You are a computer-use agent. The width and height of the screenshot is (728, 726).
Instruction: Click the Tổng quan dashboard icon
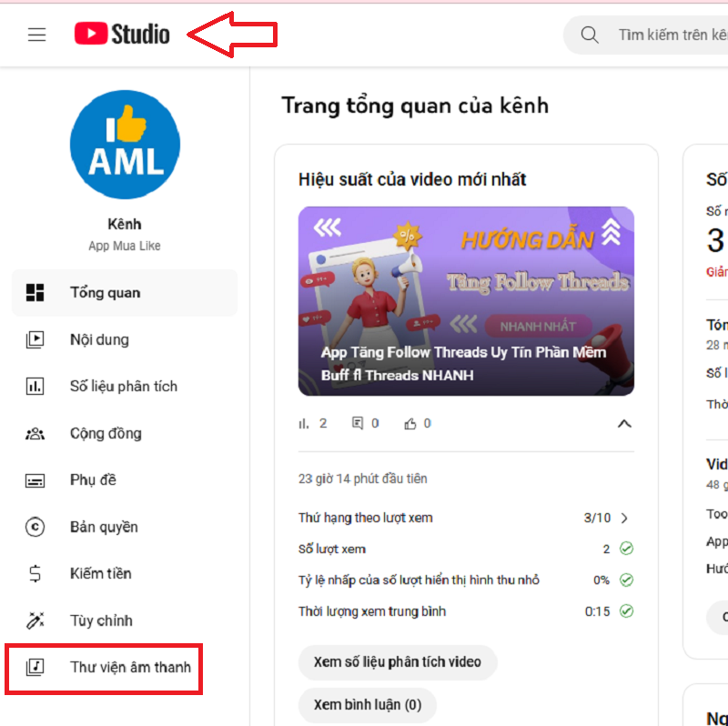click(35, 293)
